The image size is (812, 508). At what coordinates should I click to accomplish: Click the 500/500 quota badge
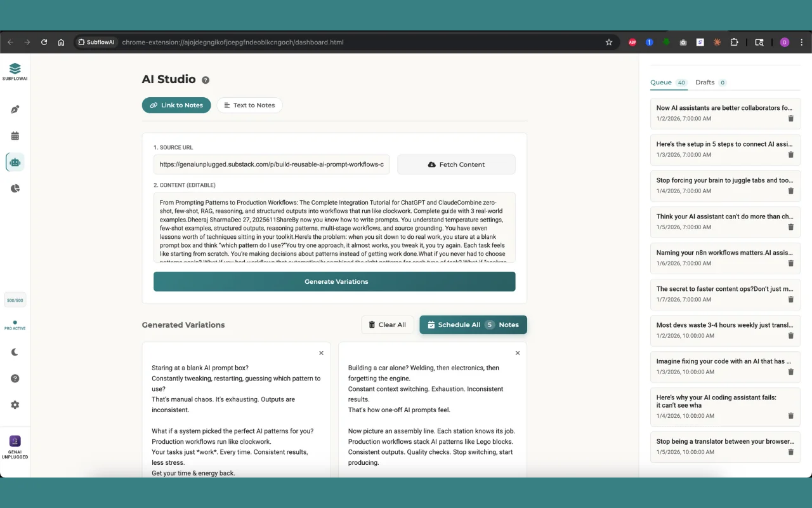[15, 299]
